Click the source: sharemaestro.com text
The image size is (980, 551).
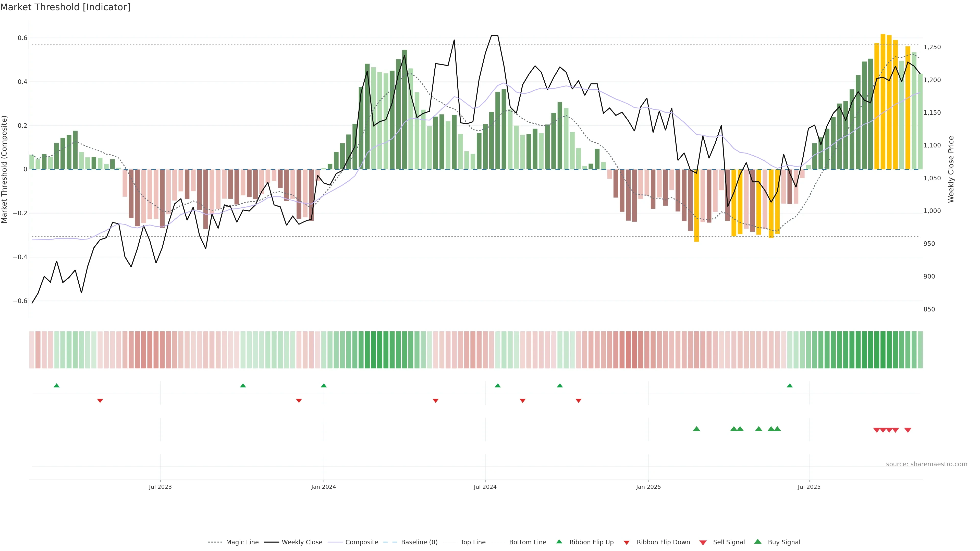(926, 464)
